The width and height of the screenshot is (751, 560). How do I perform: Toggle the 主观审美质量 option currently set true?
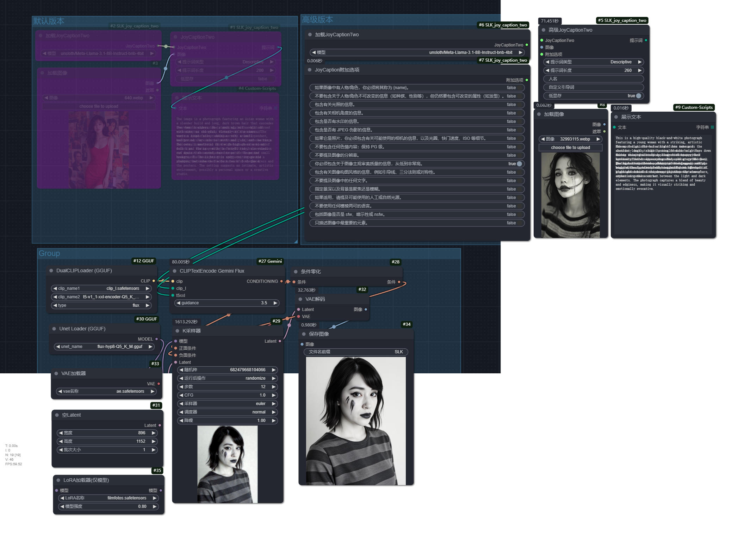pyautogui.click(x=519, y=164)
